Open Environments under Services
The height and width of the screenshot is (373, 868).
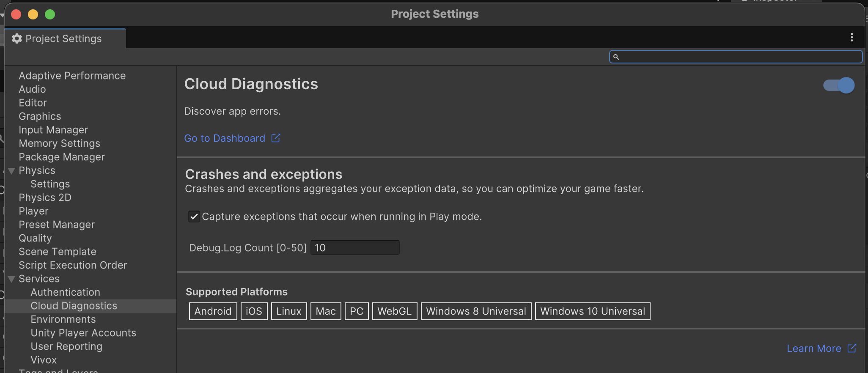(x=63, y=319)
